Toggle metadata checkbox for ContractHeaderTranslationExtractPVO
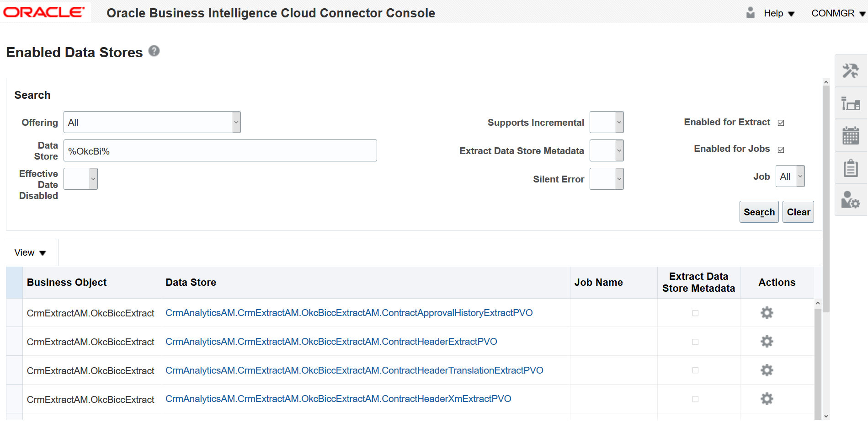This screenshot has width=868, height=423. (x=695, y=370)
